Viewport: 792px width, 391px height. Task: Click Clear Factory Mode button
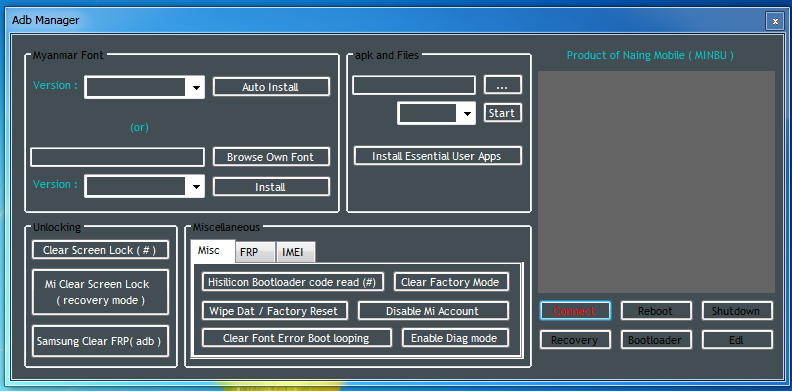coord(451,282)
